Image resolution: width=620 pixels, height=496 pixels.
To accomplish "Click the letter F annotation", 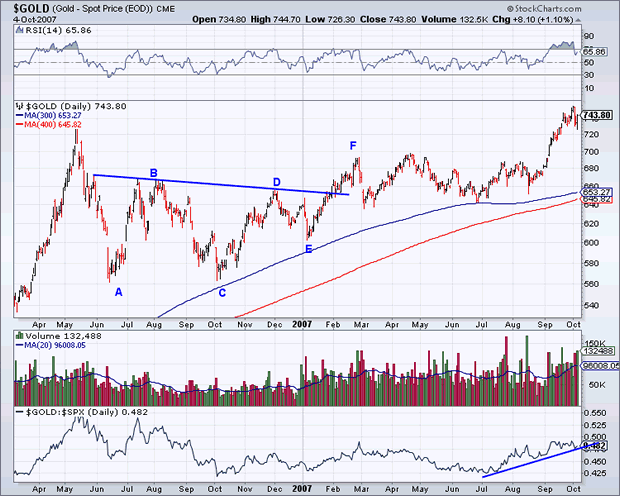I will 353,146.
